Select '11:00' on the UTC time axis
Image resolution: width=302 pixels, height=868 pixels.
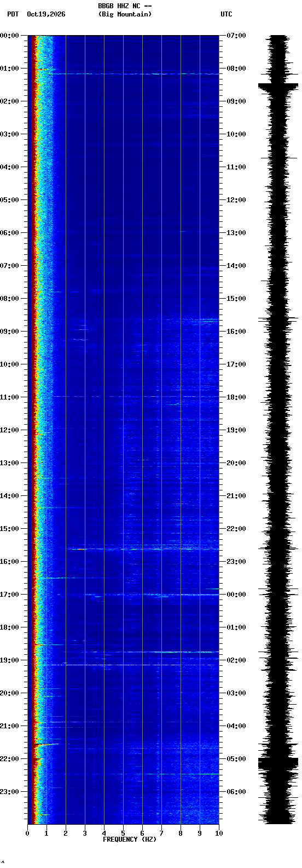click(x=236, y=167)
